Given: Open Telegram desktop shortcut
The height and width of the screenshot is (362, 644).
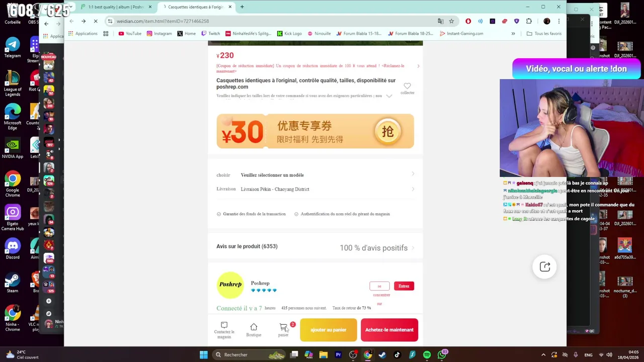Looking at the screenshot, I should 13,47.
